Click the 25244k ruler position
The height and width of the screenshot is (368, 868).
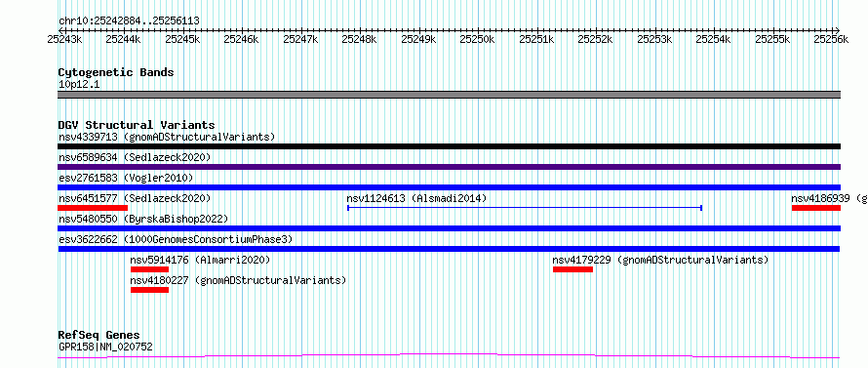(x=124, y=39)
